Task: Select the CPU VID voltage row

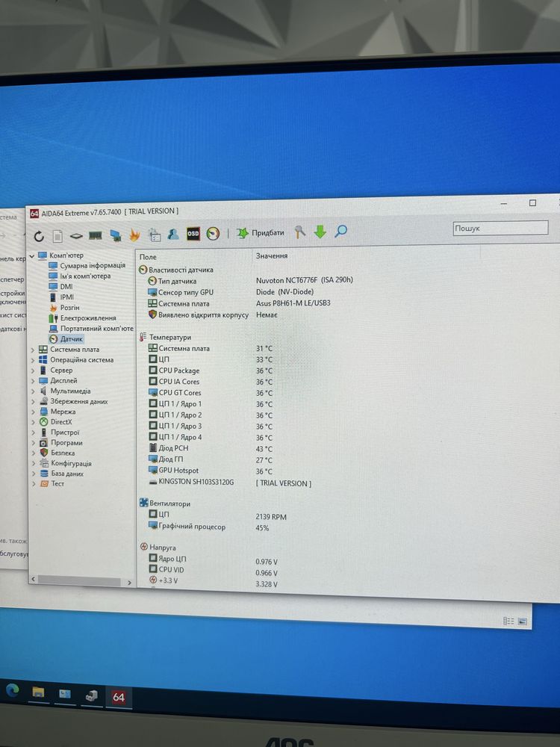Action: 213,571
